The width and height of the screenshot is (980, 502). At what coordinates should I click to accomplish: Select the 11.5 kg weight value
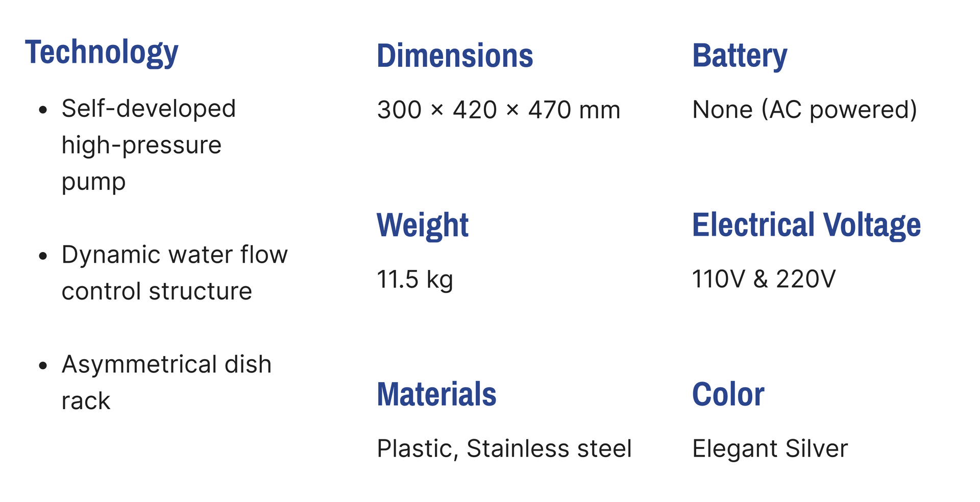point(414,280)
